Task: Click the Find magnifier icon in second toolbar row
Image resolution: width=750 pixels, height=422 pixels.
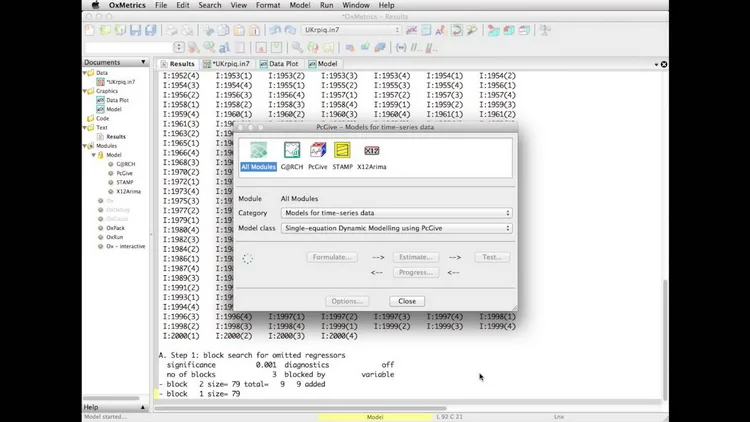Action: [x=297, y=47]
